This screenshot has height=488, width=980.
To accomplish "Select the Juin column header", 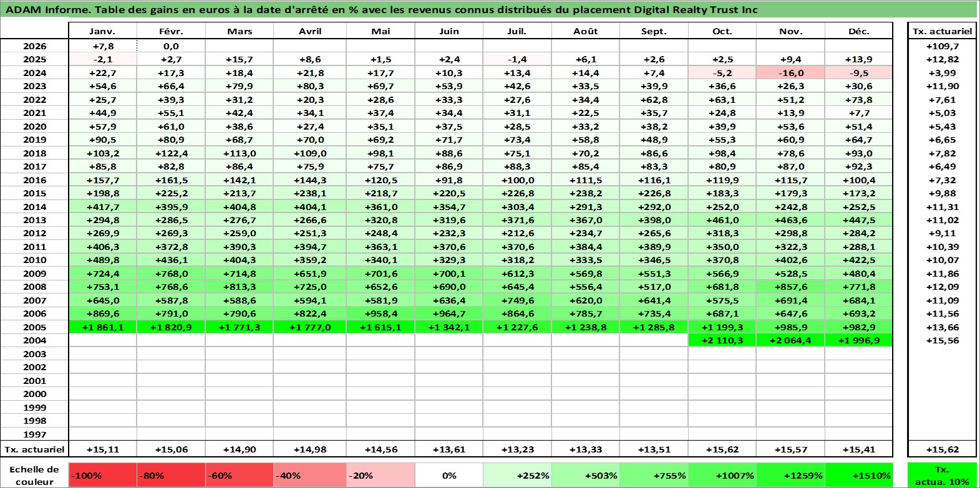I will pos(449,31).
